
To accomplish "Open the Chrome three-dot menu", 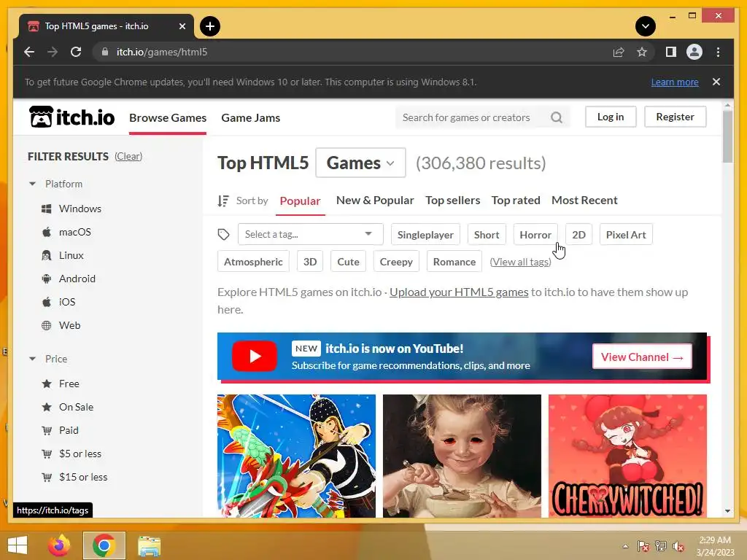I will coord(718,52).
